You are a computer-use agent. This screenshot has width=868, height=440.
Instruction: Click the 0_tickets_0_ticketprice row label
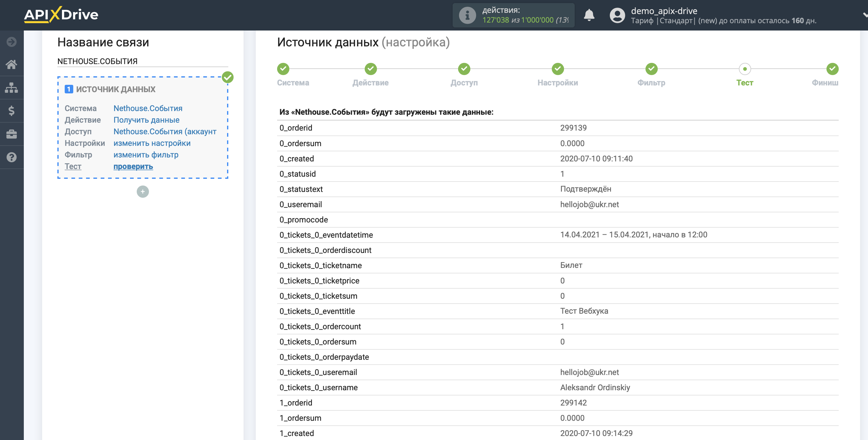click(319, 281)
